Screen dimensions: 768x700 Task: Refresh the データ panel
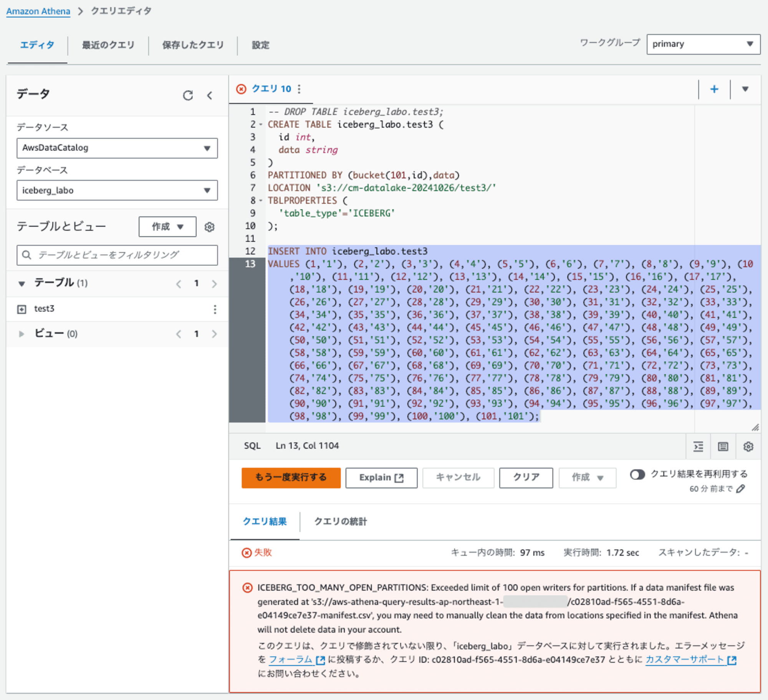188,95
